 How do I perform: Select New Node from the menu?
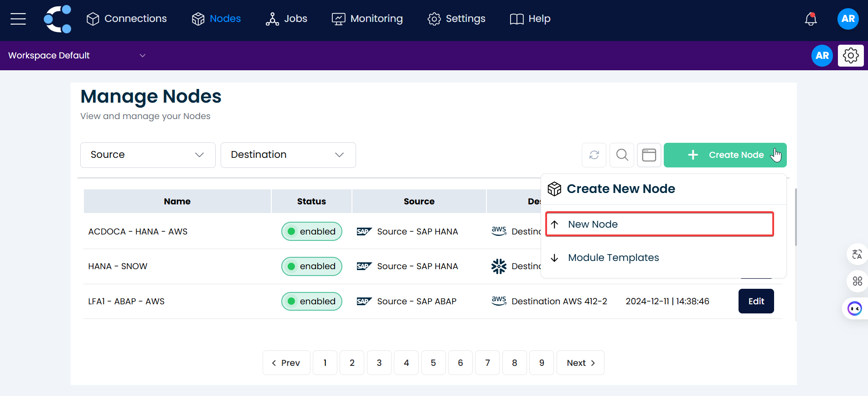(x=659, y=224)
